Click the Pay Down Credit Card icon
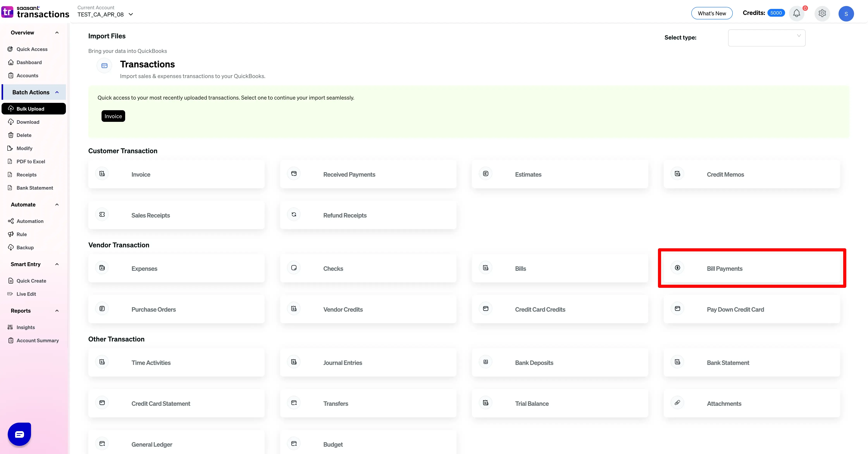 pos(677,309)
